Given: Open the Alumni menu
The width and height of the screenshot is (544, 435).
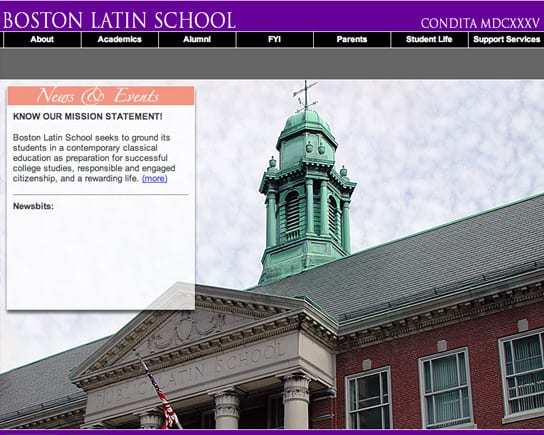Looking at the screenshot, I should coord(197,40).
